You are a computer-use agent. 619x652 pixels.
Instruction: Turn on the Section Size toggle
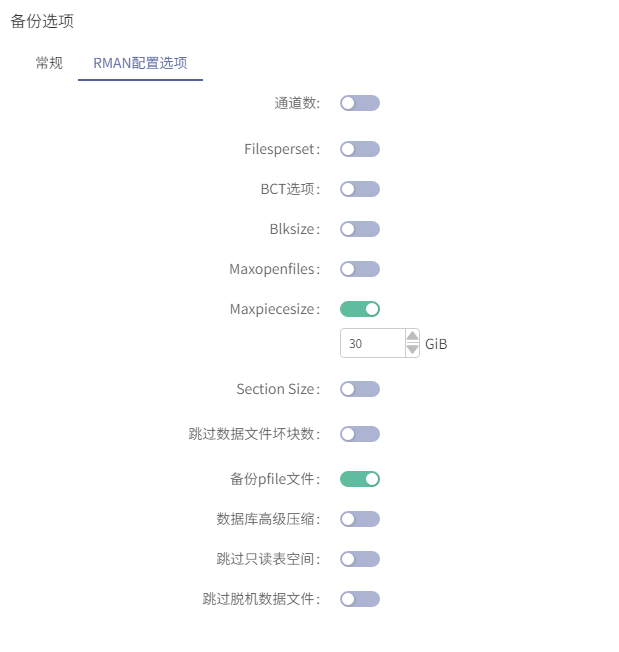click(360, 389)
